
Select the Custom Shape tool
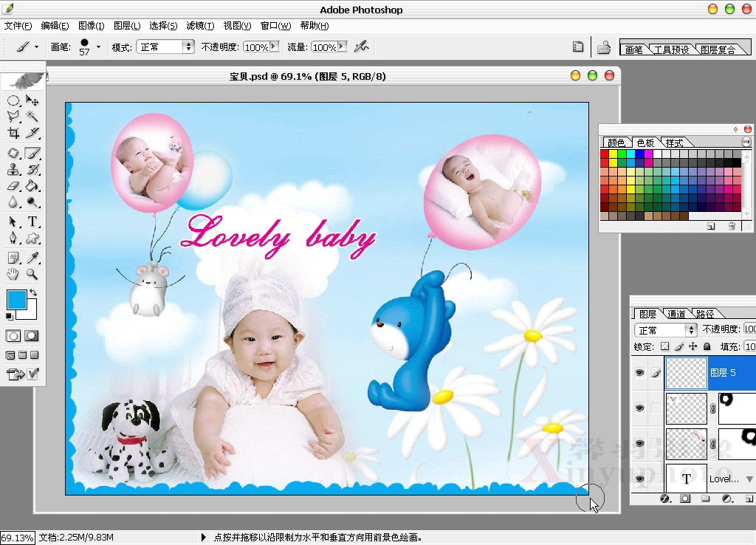tap(32, 238)
